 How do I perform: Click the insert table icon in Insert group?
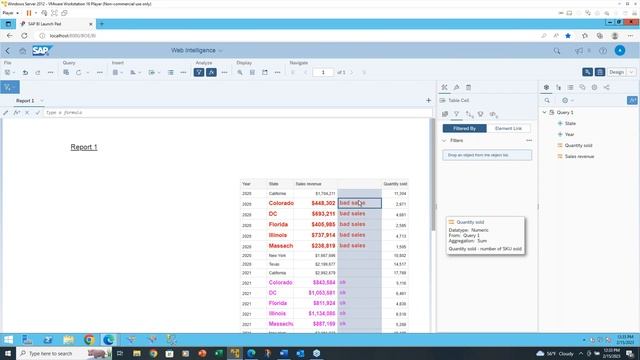116,73
